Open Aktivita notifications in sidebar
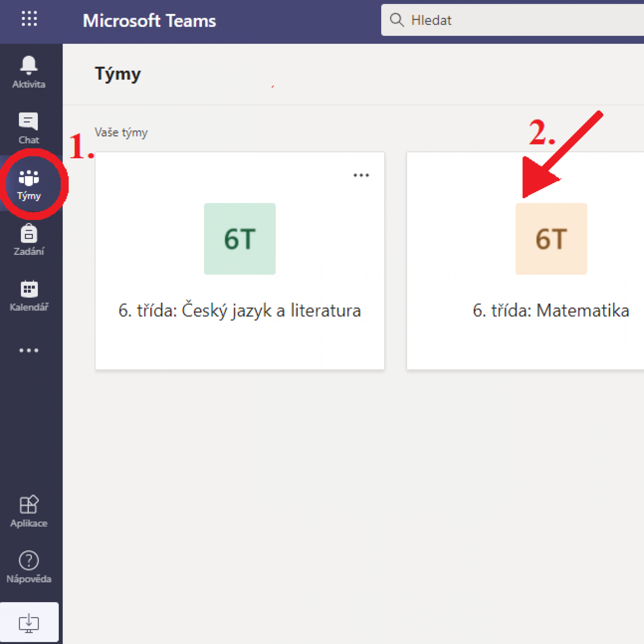 (x=29, y=72)
